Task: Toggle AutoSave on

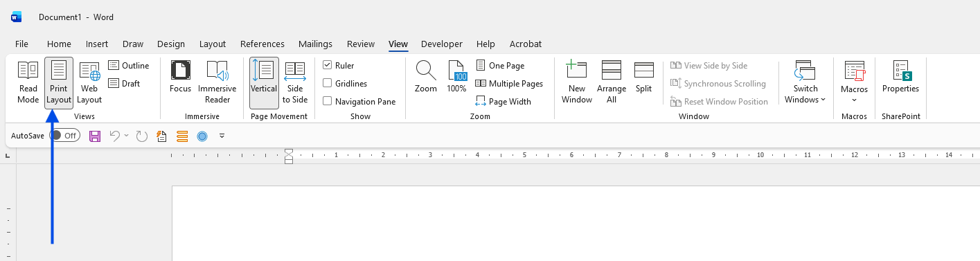Action: 64,136
